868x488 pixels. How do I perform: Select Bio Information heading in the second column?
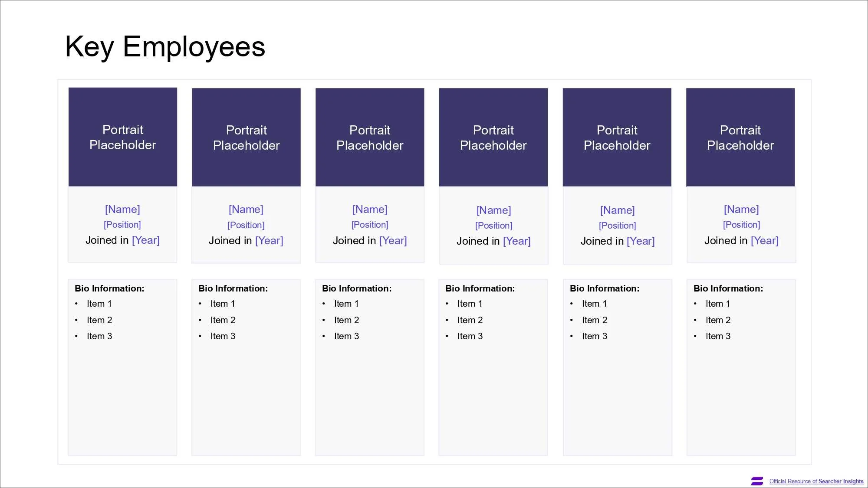[233, 288]
